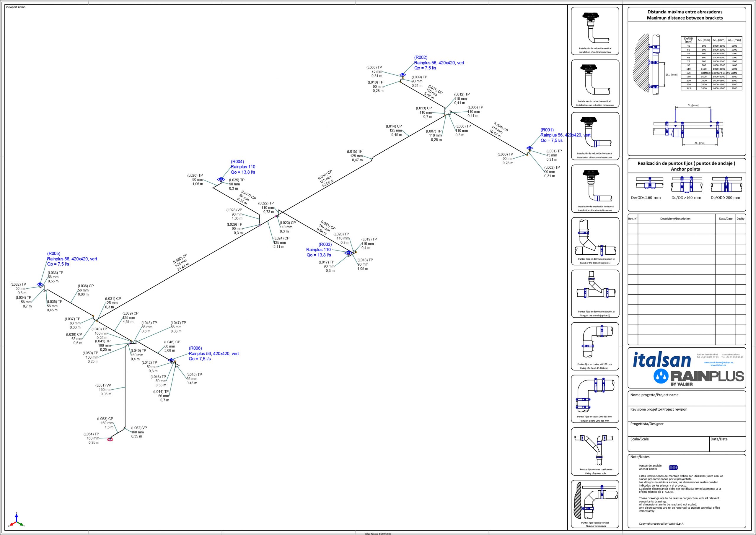Select the R004 Rainplus 110 drain symbol
Screen dimensions: 756x535
(221, 179)
